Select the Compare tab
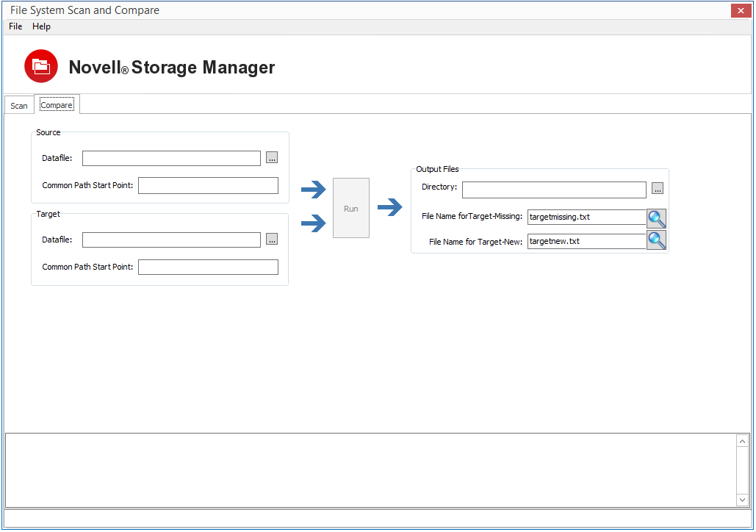Image resolution: width=756 pixels, height=532 pixels. 57,105
